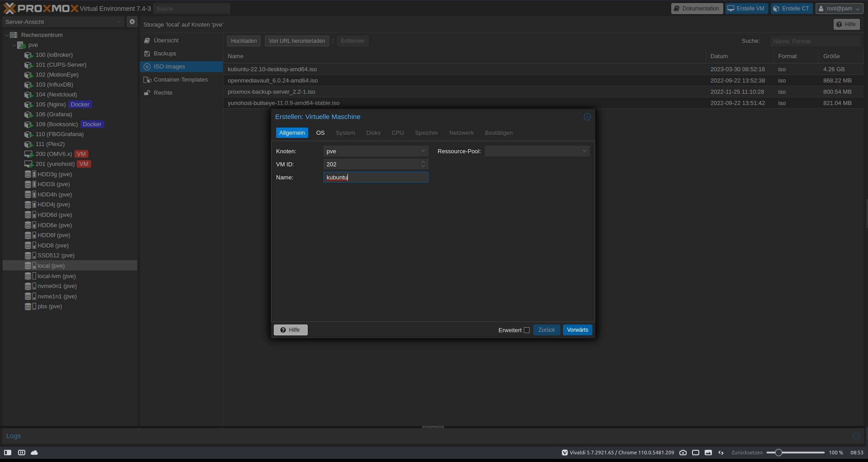The width and height of the screenshot is (868, 462).
Task: Click the Vivaldi page actions code icon
Action: pyautogui.click(x=721, y=453)
